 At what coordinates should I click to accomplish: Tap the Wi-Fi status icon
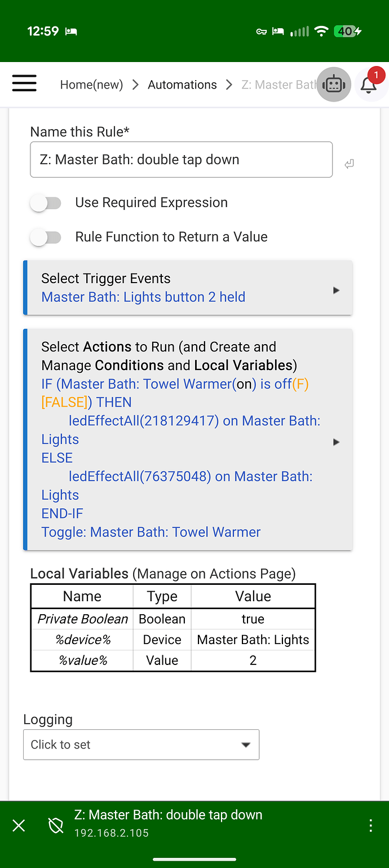pyautogui.click(x=321, y=32)
